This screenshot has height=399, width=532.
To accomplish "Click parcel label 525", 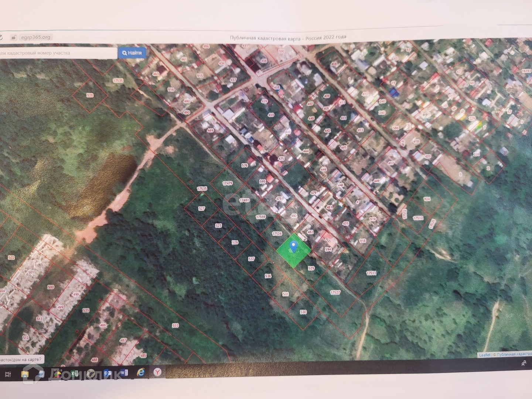I will coord(218,225).
